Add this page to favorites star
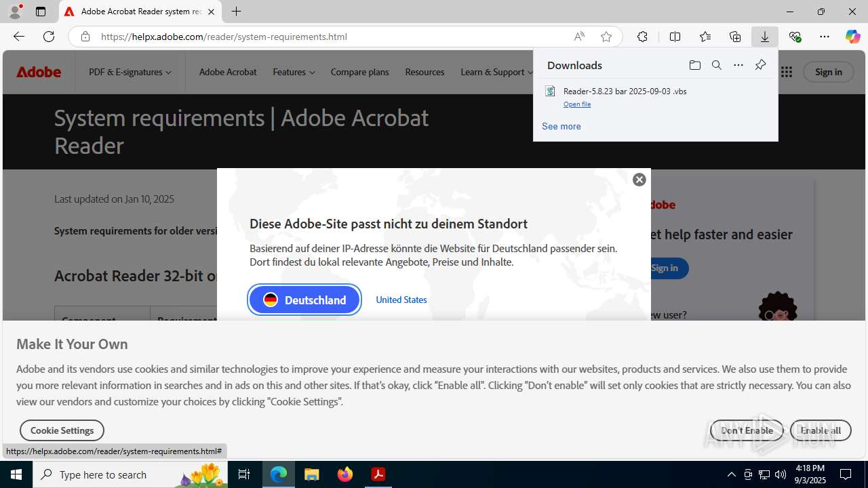Viewport: 868px width, 488px height. (606, 37)
